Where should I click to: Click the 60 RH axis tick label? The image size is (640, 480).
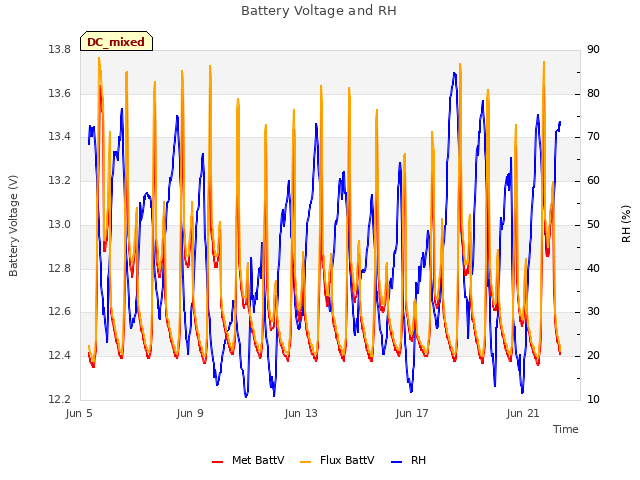(593, 180)
